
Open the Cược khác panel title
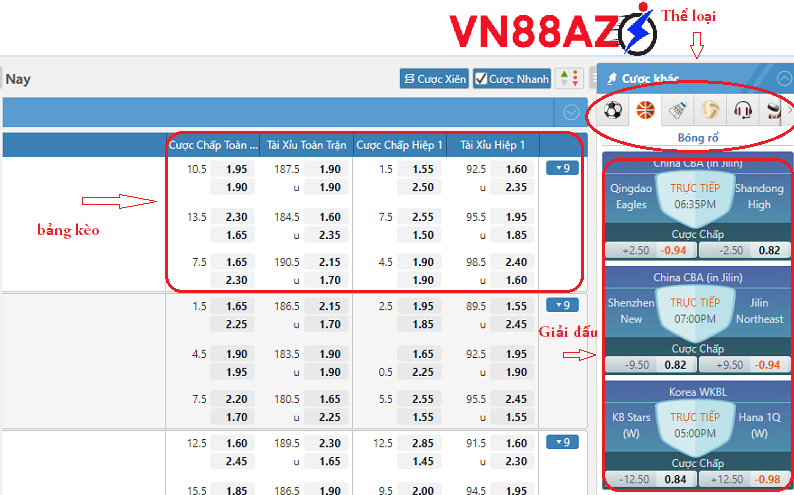coord(650,78)
